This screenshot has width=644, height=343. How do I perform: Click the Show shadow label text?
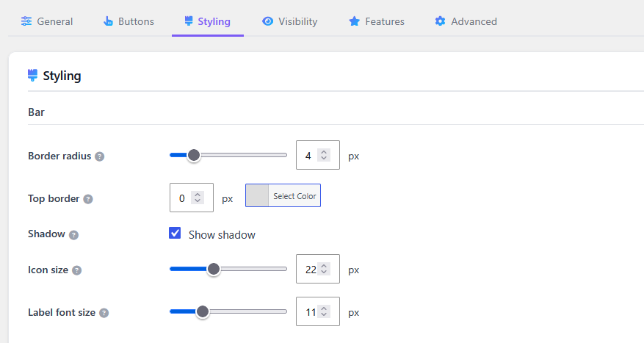click(x=222, y=235)
